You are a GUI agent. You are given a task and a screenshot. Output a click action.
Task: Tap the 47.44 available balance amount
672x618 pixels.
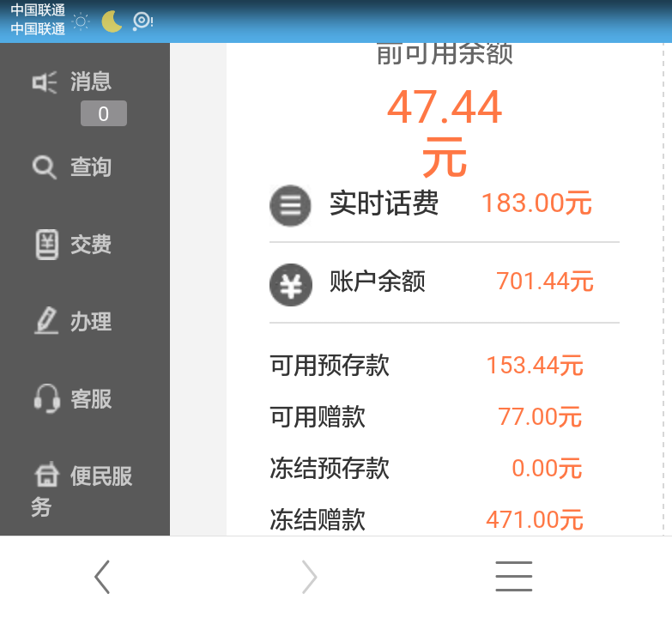point(444,108)
